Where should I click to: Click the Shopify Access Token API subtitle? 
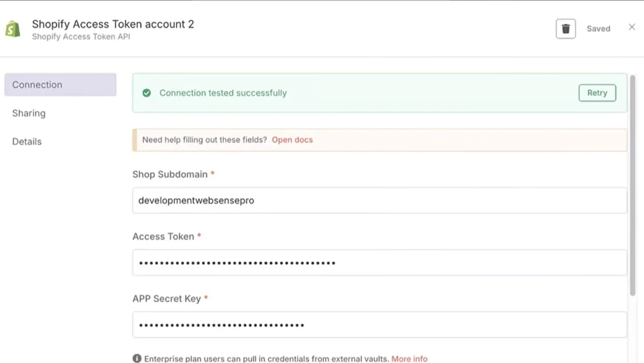(x=81, y=37)
